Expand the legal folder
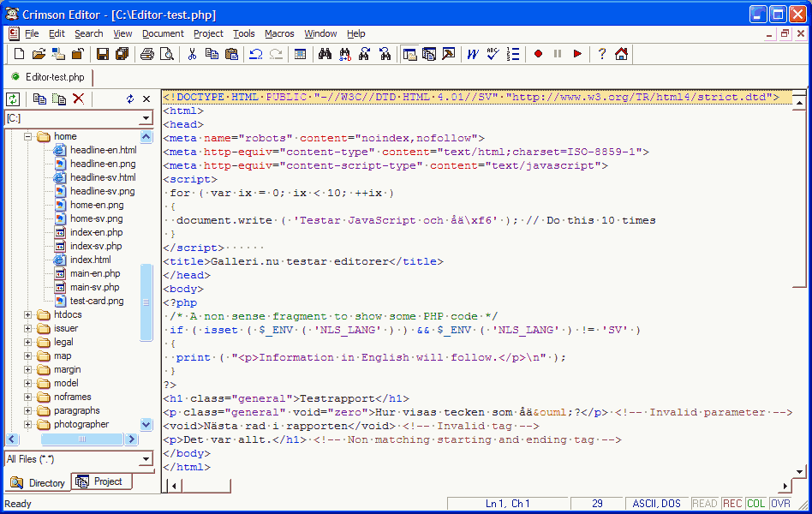Image resolution: width=812 pixels, height=514 pixels. click(28, 343)
